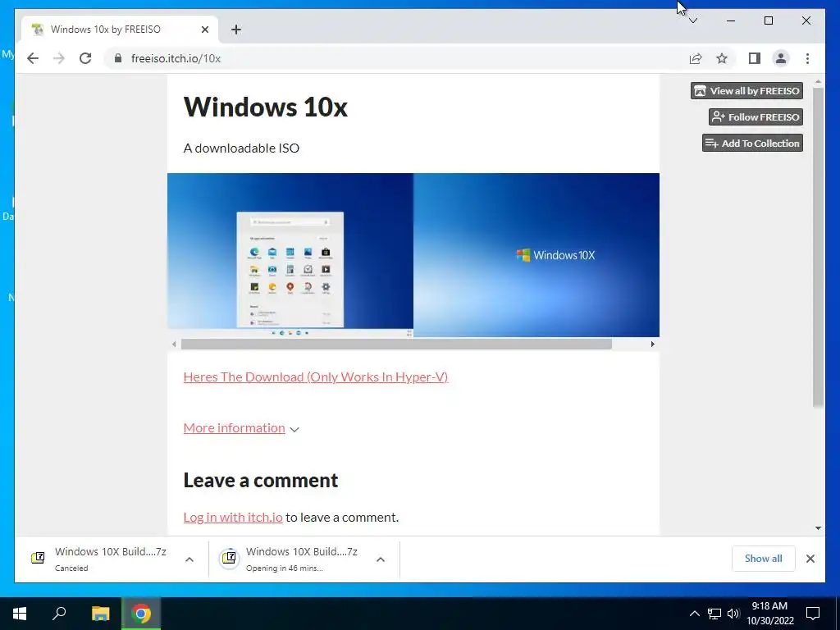Screen dimensions: 840x630
Task: Click the Leave a comment heading
Action: (261, 480)
